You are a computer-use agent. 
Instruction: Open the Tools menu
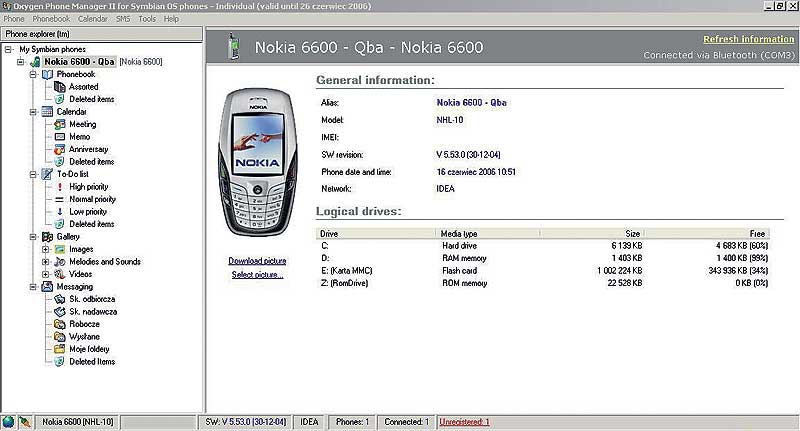(x=147, y=19)
